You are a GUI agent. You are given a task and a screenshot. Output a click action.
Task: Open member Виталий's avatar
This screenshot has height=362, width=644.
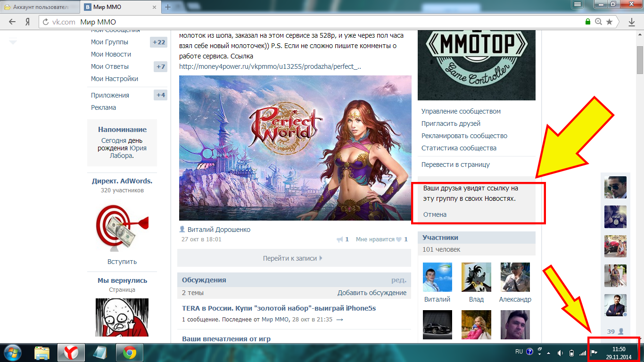click(438, 277)
